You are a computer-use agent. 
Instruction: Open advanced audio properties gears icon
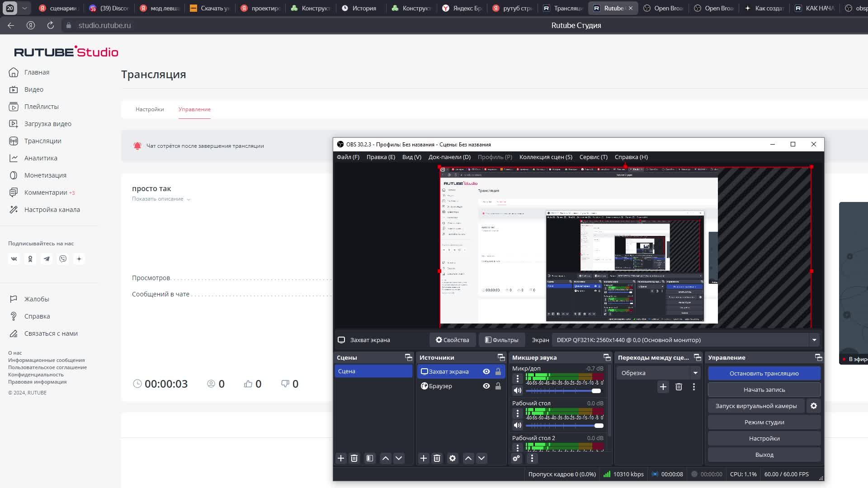pyautogui.click(x=516, y=458)
